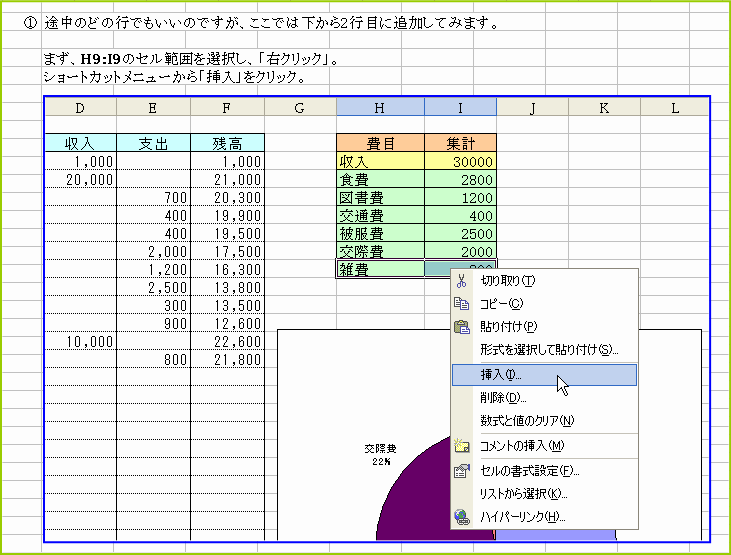This screenshot has width=731, height=555.
Task: Select column K header
Action: (604, 108)
